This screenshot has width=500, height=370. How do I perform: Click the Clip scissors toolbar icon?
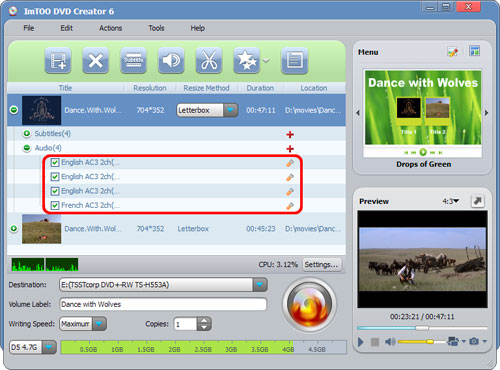pyautogui.click(x=209, y=61)
